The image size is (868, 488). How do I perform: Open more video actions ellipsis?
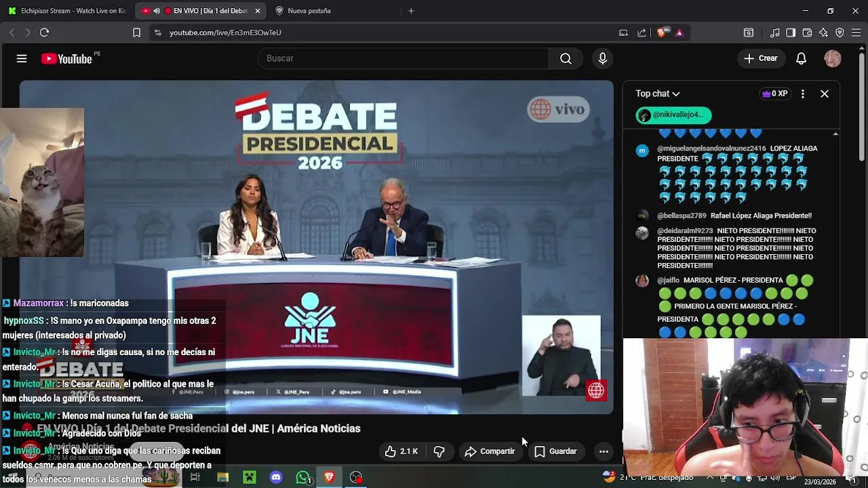(604, 451)
